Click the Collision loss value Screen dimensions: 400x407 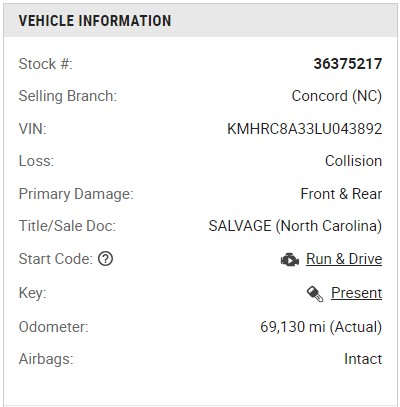pos(353,161)
